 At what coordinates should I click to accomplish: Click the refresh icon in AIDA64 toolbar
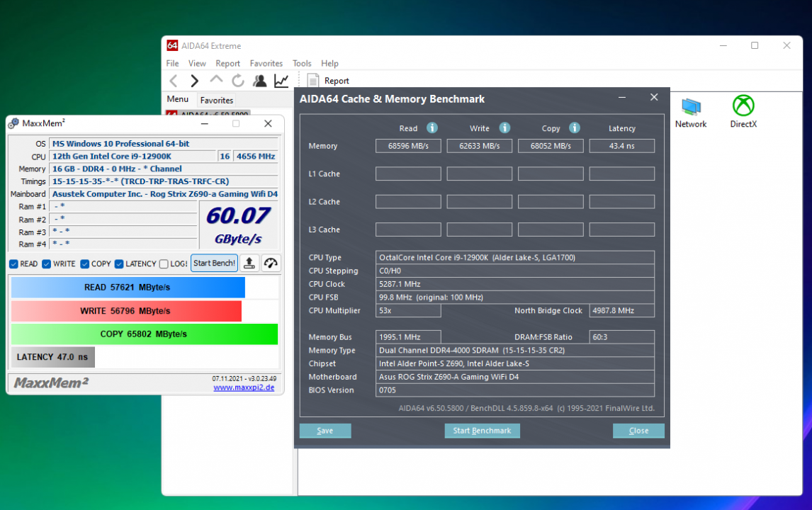tap(238, 81)
